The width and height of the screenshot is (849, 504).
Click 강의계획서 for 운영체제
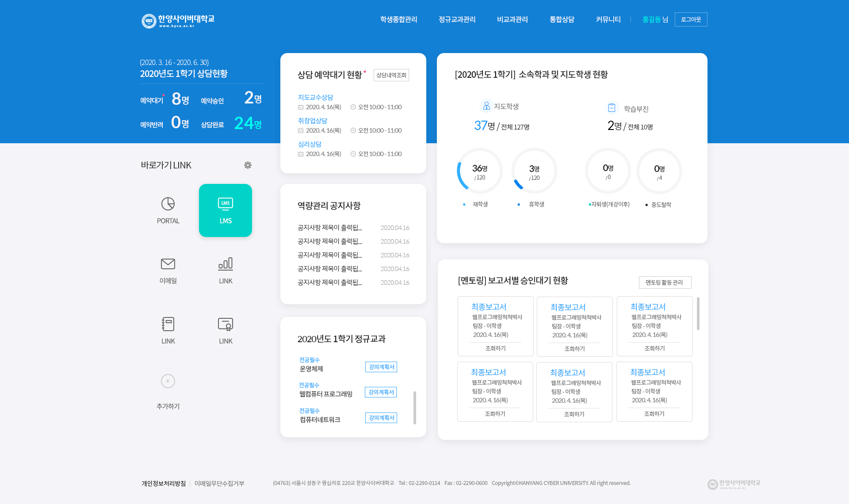tap(381, 367)
